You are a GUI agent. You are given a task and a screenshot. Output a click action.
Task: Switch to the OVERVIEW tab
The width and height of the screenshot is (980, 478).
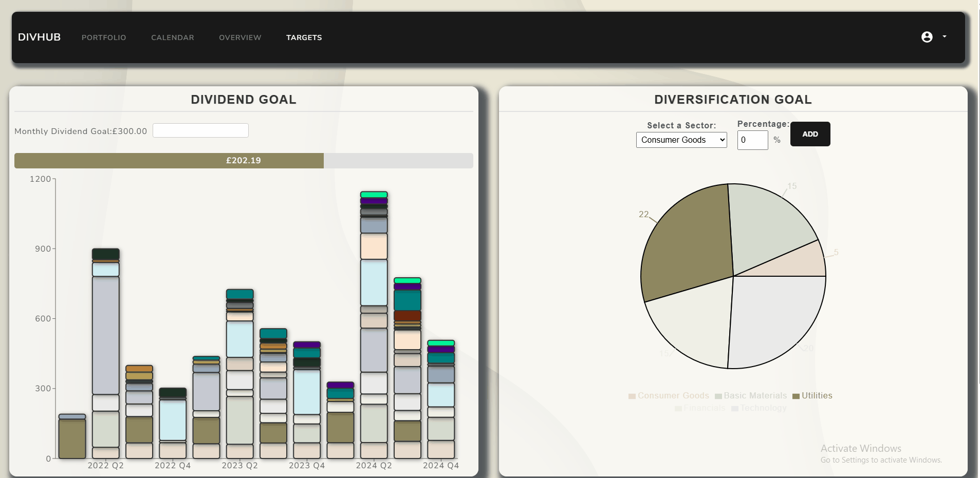239,37
